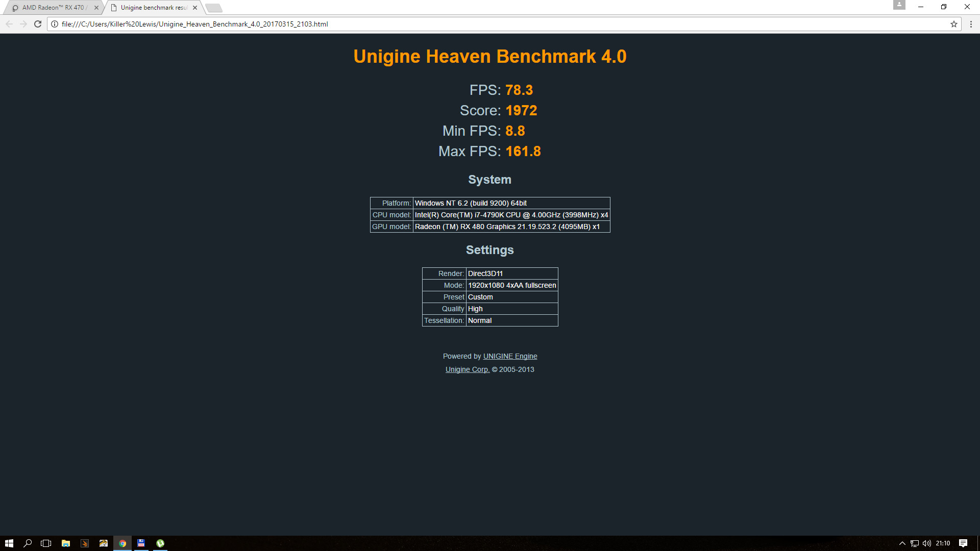Go back using the browser back arrow
The width and height of the screenshot is (980, 551).
[x=9, y=24]
